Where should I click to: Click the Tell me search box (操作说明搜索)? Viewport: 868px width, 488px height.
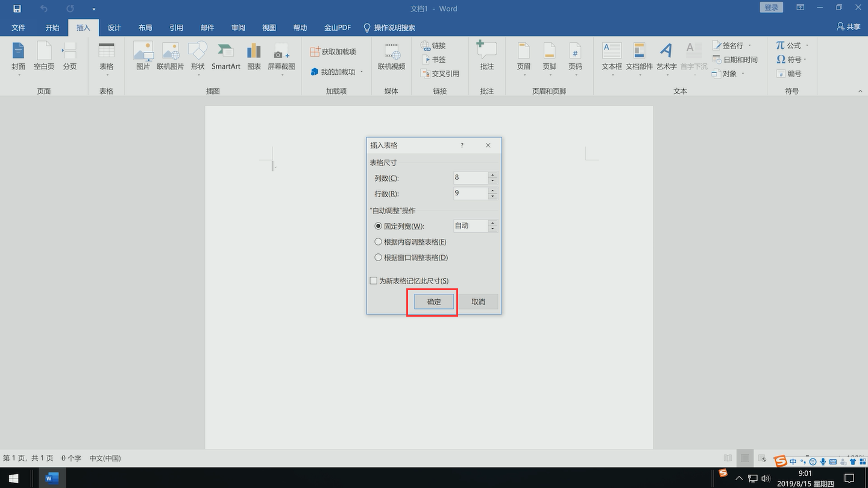(x=389, y=28)
